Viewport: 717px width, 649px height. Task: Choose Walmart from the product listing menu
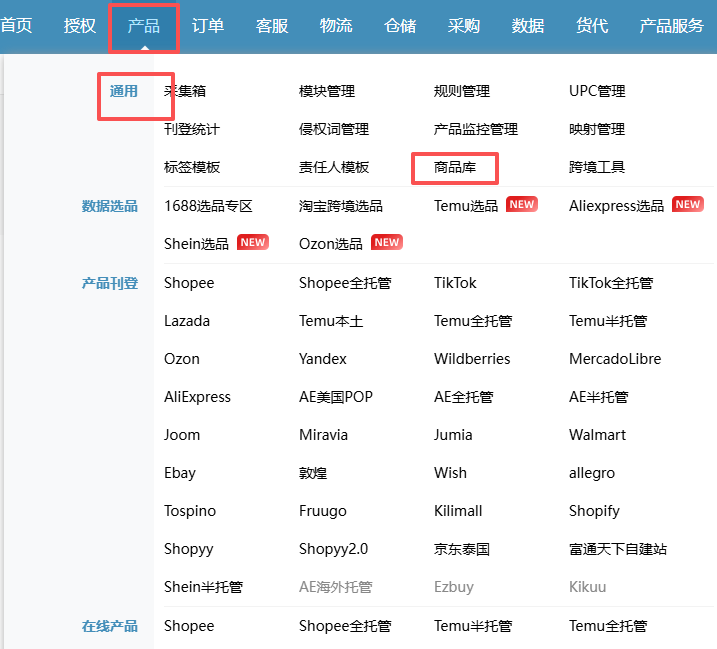597,435
